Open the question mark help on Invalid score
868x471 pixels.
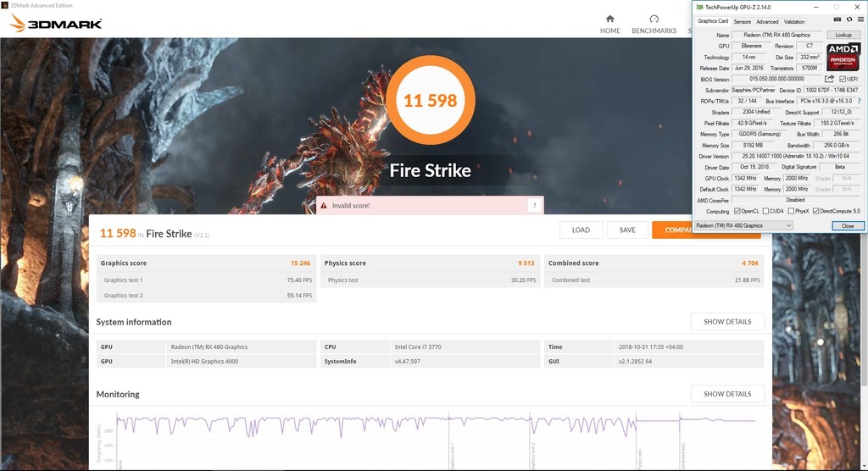pos(534,205)
